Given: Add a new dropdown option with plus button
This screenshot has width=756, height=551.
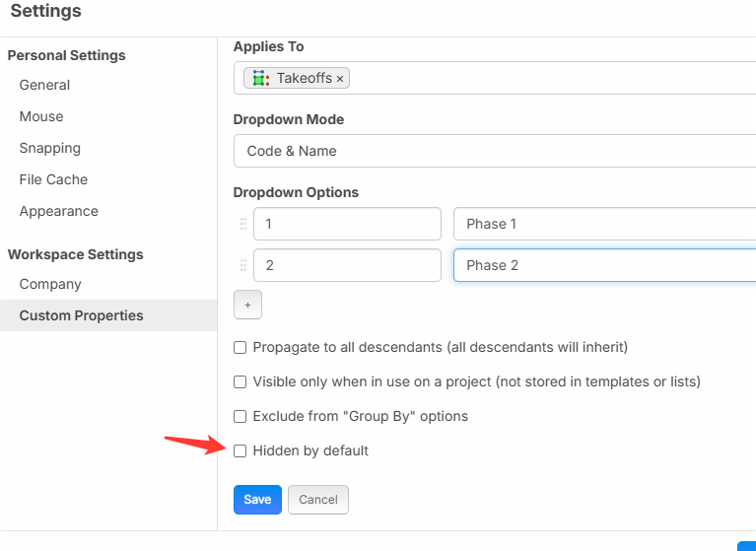Looking at the screenshot, I should coord(247,306).
